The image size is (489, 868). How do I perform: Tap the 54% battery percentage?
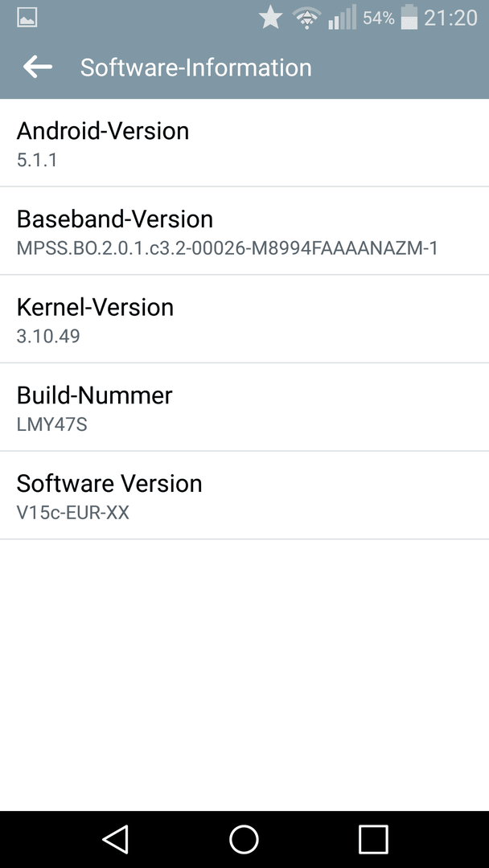379,18
